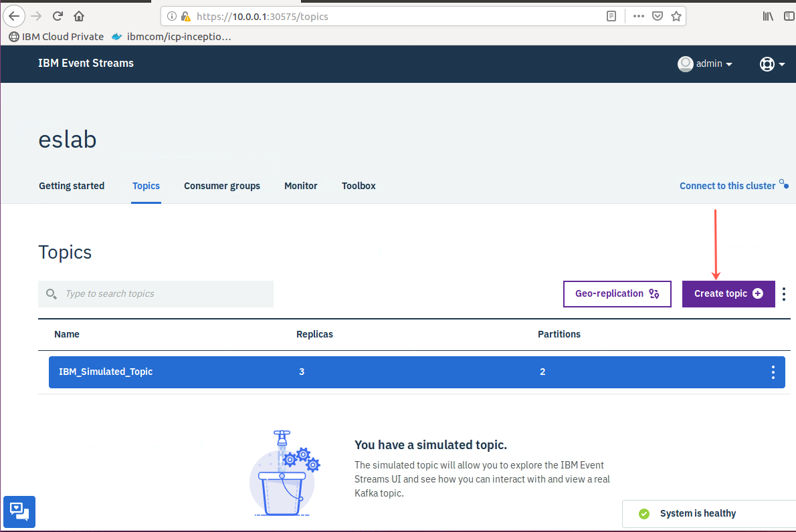
Task: Go back with the browser back arrow
Action: [x=13, y=16]
